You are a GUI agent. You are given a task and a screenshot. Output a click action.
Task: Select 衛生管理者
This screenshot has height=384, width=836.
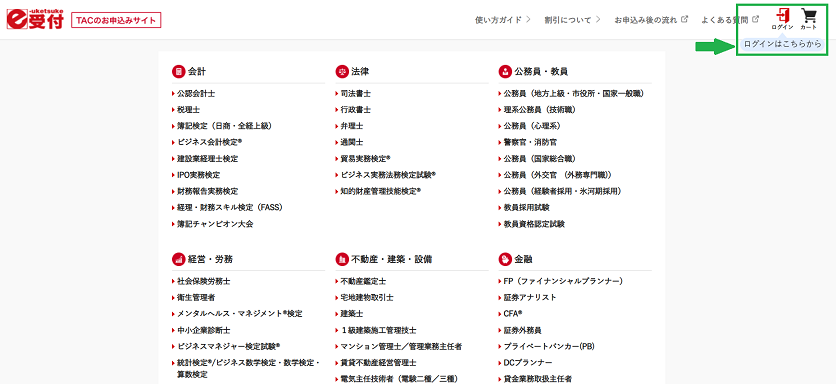[x=196, y=297]
